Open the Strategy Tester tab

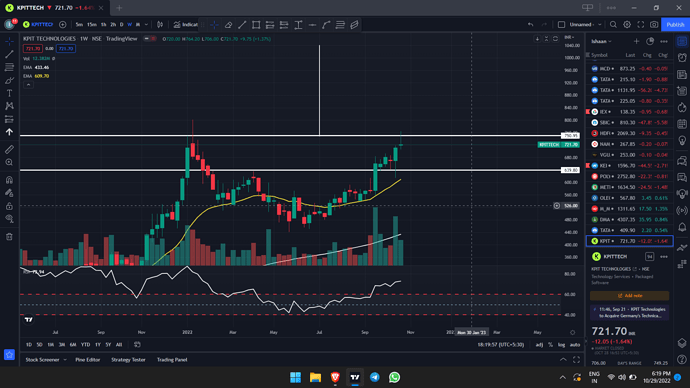point(128,360)
